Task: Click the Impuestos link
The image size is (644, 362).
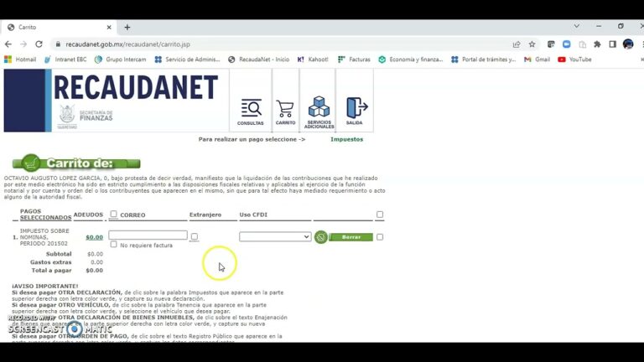Action: (x=346, y=140)
